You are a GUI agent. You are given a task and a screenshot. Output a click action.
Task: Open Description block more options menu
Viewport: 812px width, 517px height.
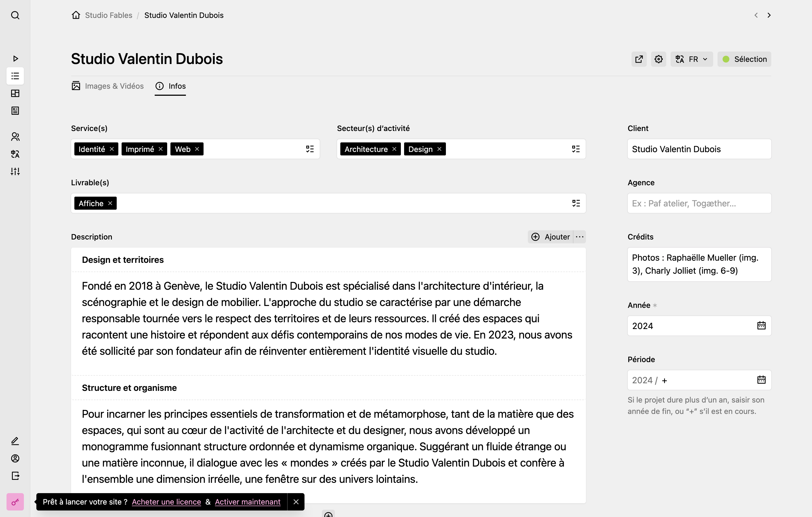pos(580,237)
